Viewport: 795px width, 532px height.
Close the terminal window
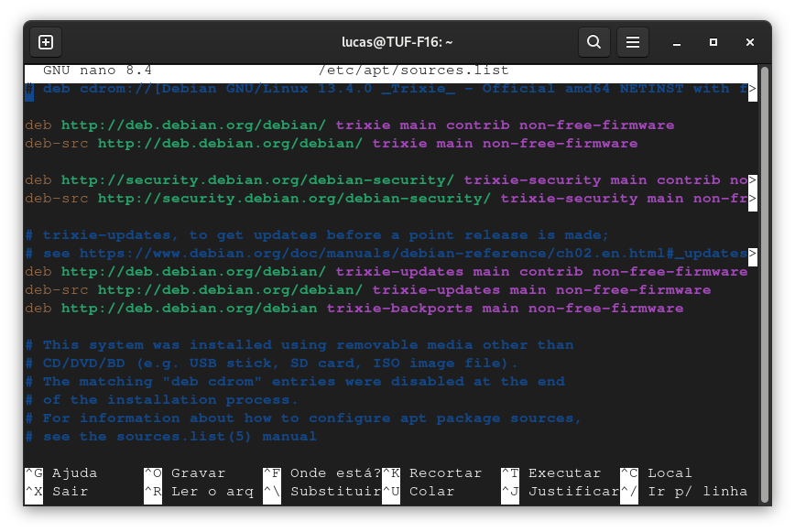[751, 42]
